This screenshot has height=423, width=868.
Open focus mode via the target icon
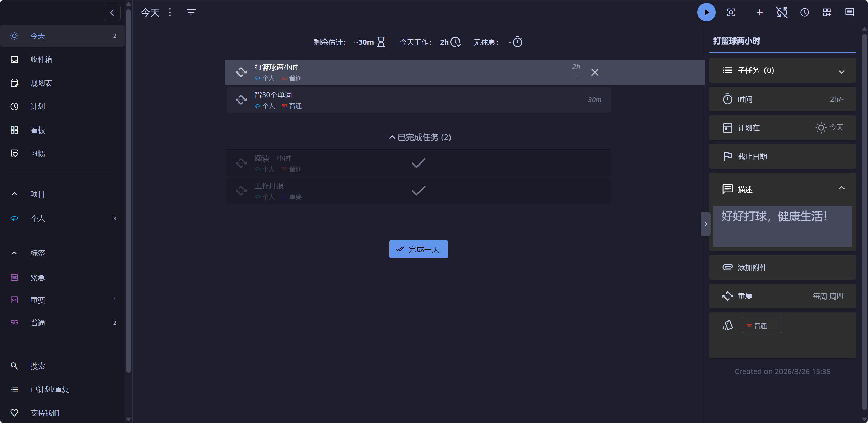click(731, 13)
